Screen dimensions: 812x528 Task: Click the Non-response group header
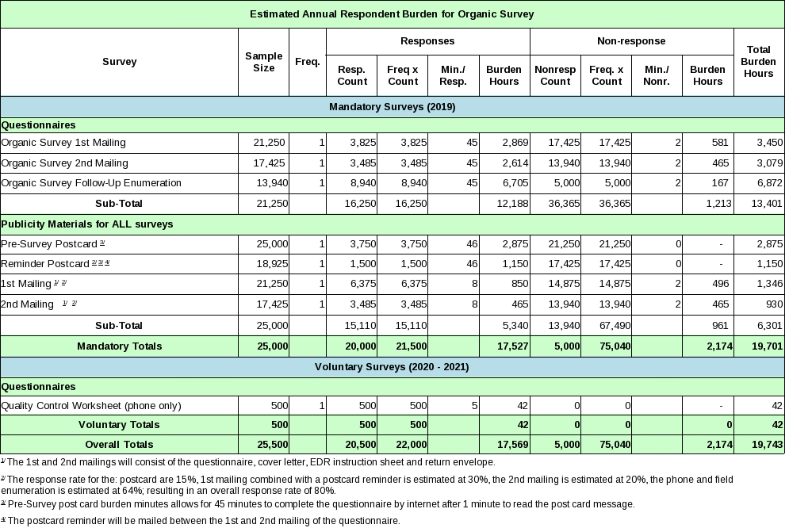[631, 40]
